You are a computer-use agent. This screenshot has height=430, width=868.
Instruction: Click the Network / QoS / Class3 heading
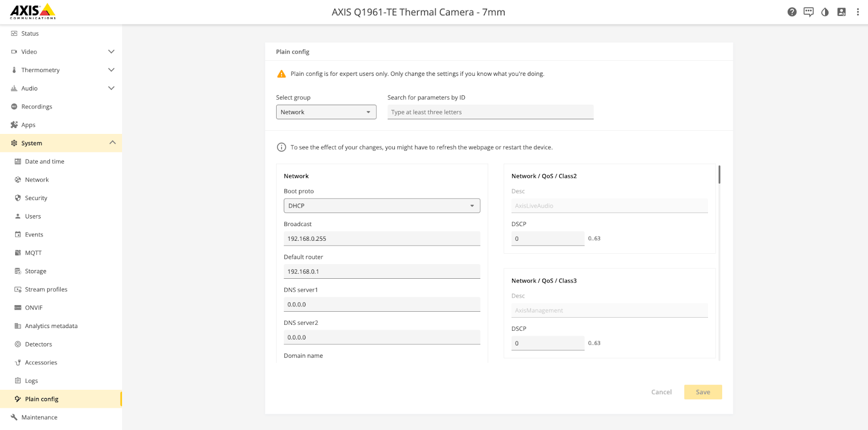[544, 281]
